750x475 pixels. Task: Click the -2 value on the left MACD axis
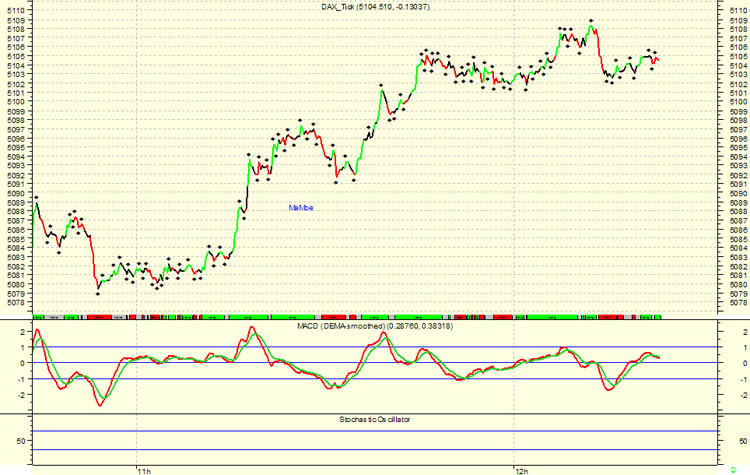point(21,395)
